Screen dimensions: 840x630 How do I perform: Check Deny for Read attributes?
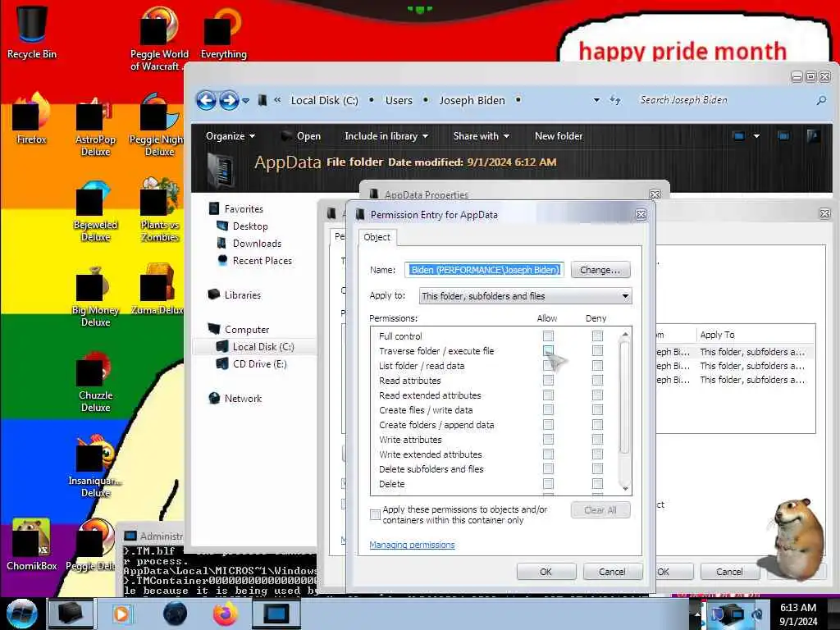coord(597,381)
